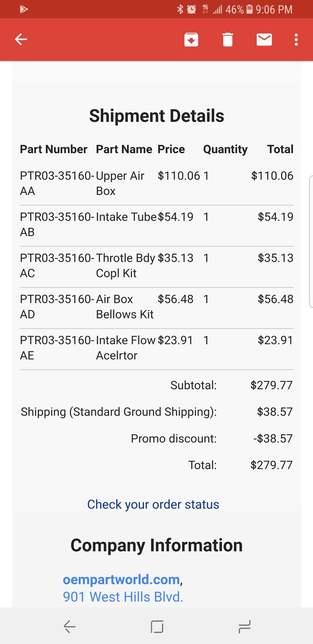The height and width of the screenshot is (644, 313).
Task: Tap the Total $279.77 amount
Action: (271, 465)
